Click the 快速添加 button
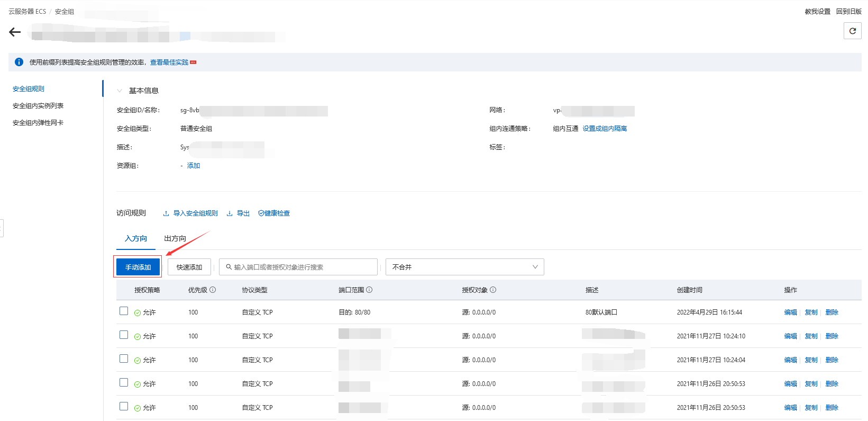 click(x=189, y=267)
